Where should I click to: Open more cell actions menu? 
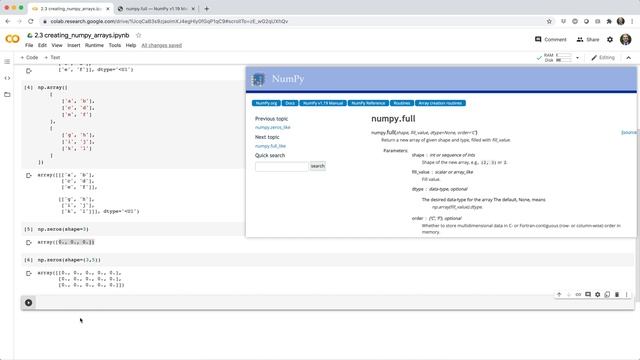click(x=627, y=294)
